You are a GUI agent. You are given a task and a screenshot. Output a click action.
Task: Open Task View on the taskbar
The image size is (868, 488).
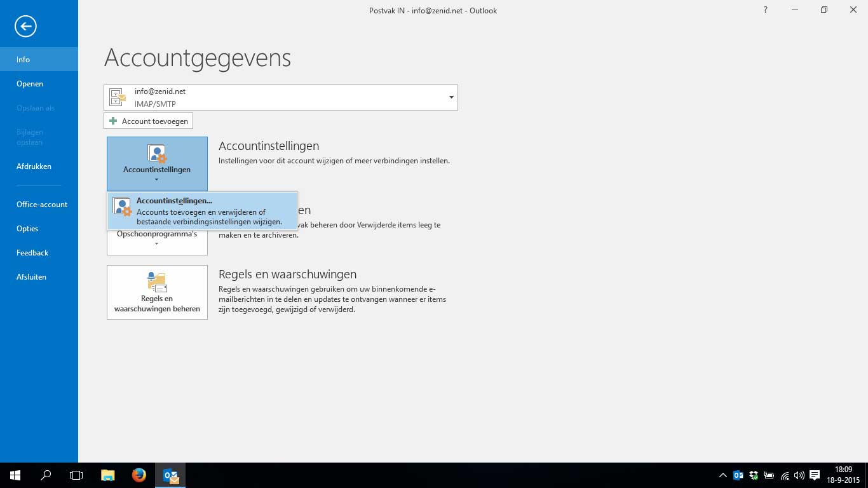(x=76, y=475)
